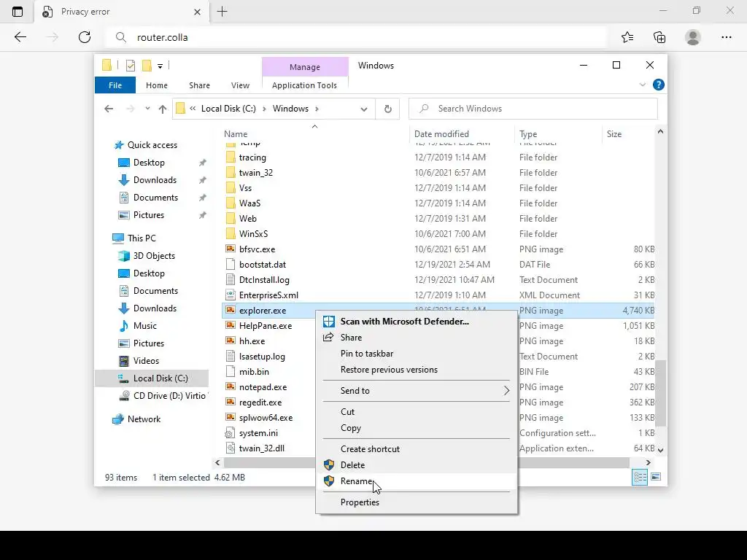Image resolution: width=747 pixels, height=560 pixels.
Task: Click the system.ini file icon
Action: pos(230,433)
